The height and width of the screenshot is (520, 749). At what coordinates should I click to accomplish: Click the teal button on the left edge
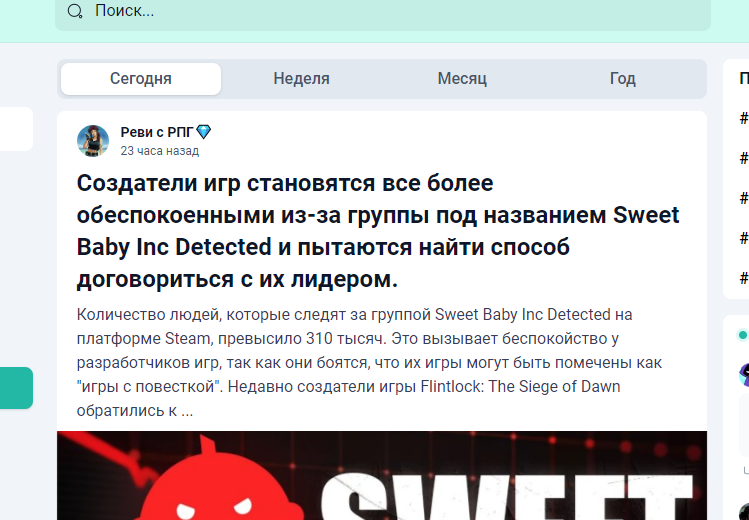16,388
